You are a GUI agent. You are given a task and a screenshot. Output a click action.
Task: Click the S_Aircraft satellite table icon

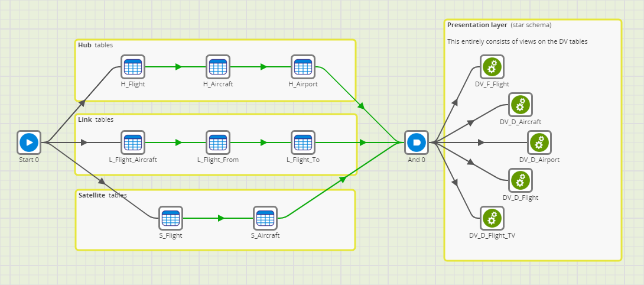(x=265, y=218)
